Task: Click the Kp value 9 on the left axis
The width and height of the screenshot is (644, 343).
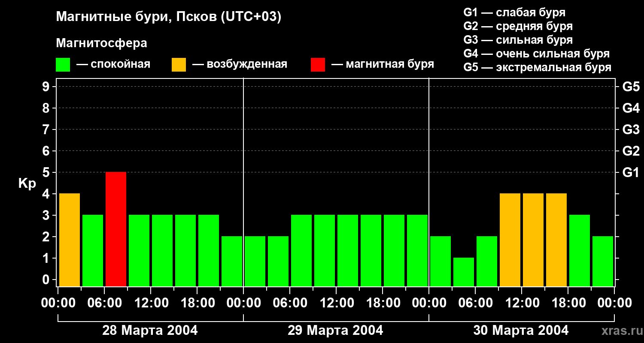Action: tap(46, 87)
